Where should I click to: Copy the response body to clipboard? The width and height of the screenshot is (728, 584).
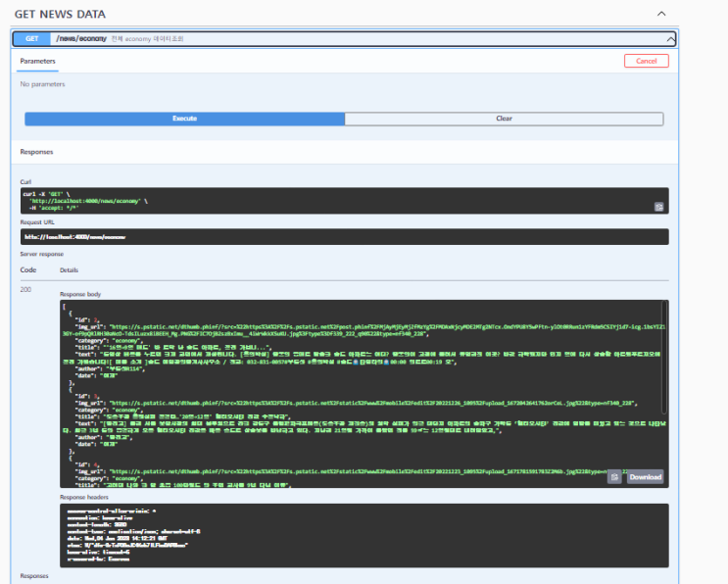pyautogui.click(x=614, y=477)
